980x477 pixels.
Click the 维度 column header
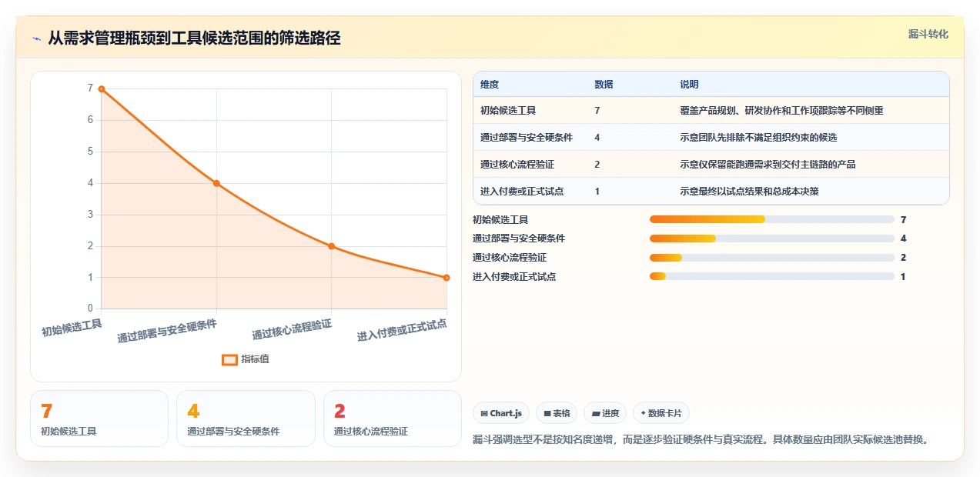click(x=490, y=85)
